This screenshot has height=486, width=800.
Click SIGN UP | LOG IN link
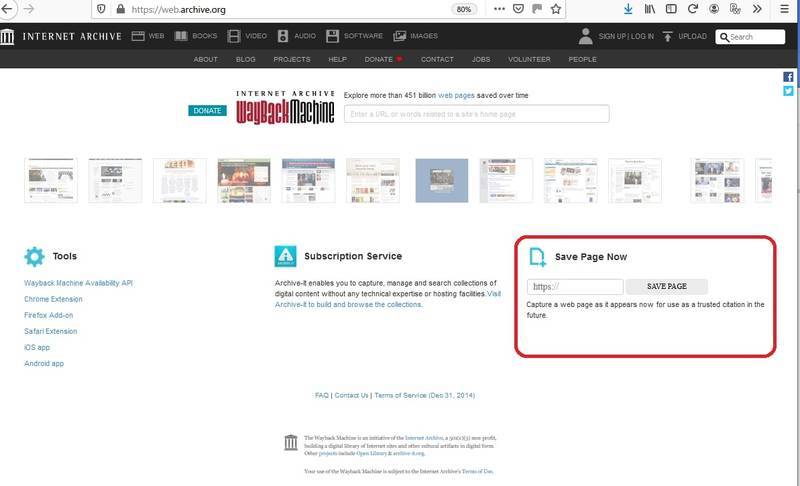626,36
